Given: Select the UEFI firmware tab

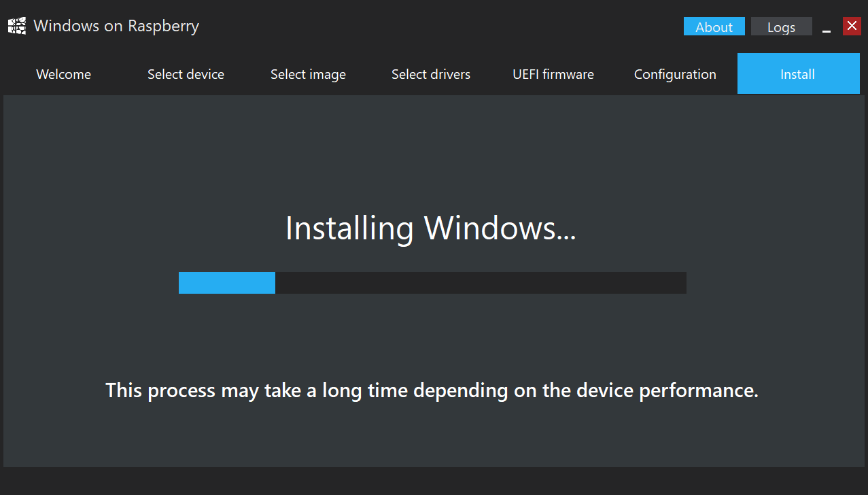Looking at the screenshot, I should [x=553, y=74].
